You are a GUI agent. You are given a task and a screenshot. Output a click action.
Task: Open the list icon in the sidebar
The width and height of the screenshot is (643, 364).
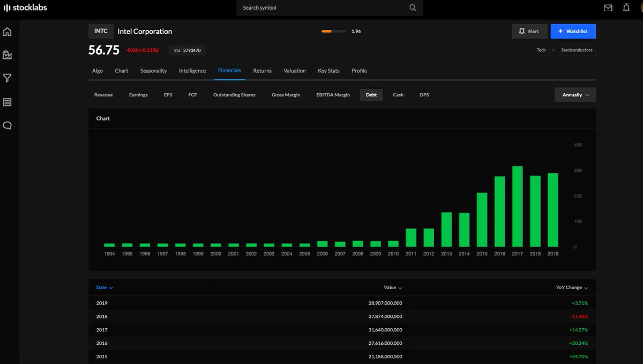pos(7,102)
